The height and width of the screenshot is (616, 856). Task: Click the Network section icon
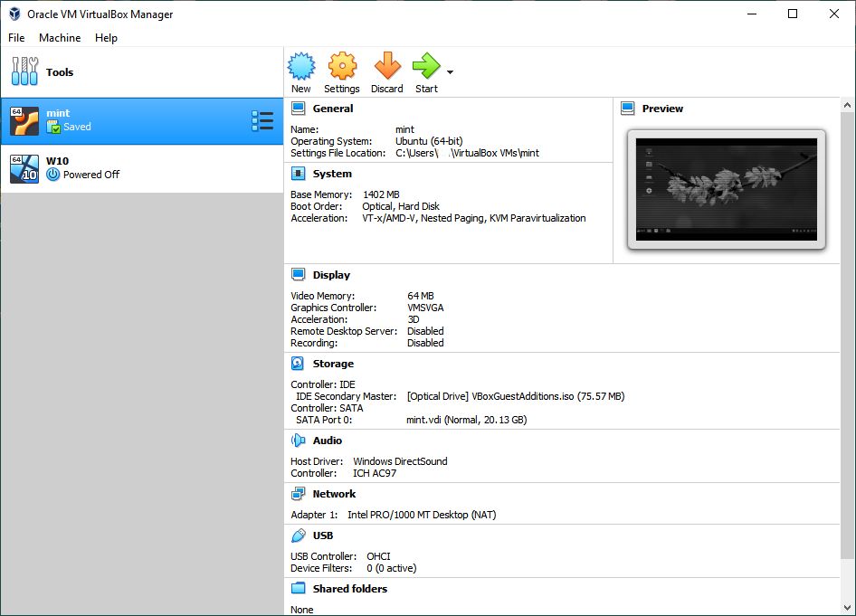click(298, 494)
